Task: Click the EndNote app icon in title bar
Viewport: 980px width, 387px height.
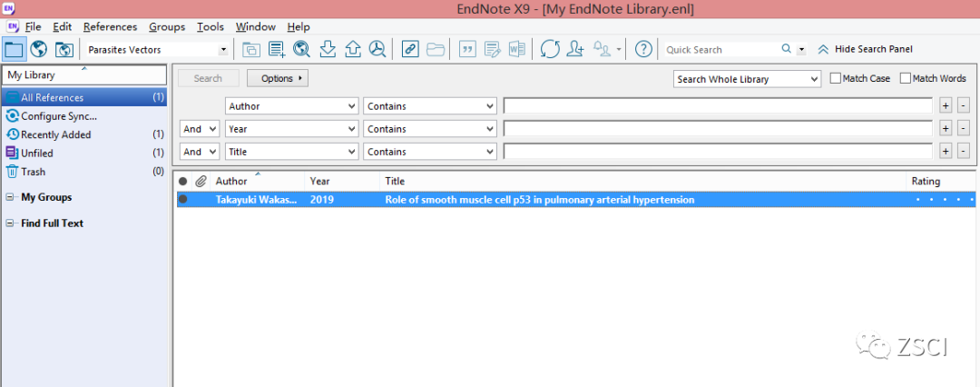Action: point(9,8)
